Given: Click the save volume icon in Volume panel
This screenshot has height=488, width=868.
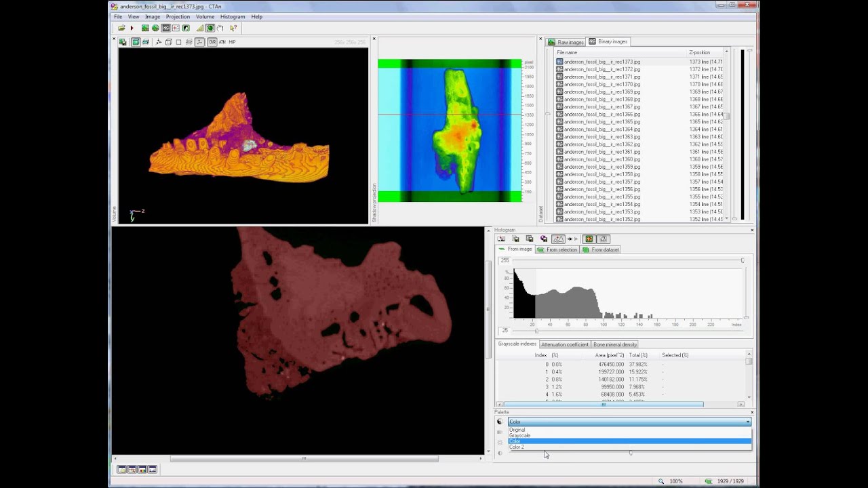Looking at the screenshot, I should pos(123,42).
